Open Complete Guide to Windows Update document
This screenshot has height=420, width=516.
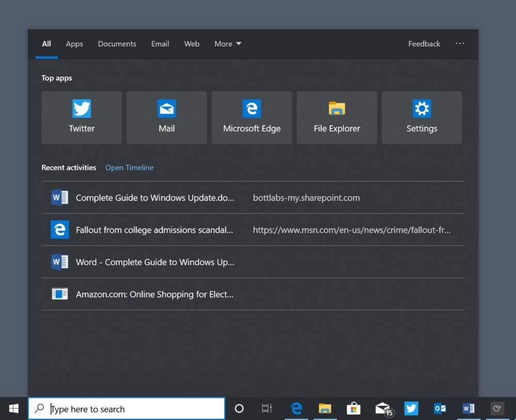[x=155, y=198]
